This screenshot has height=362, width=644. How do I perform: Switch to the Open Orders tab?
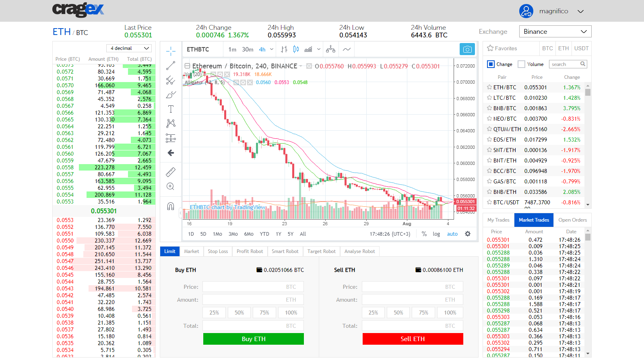[x=572, y=220]
